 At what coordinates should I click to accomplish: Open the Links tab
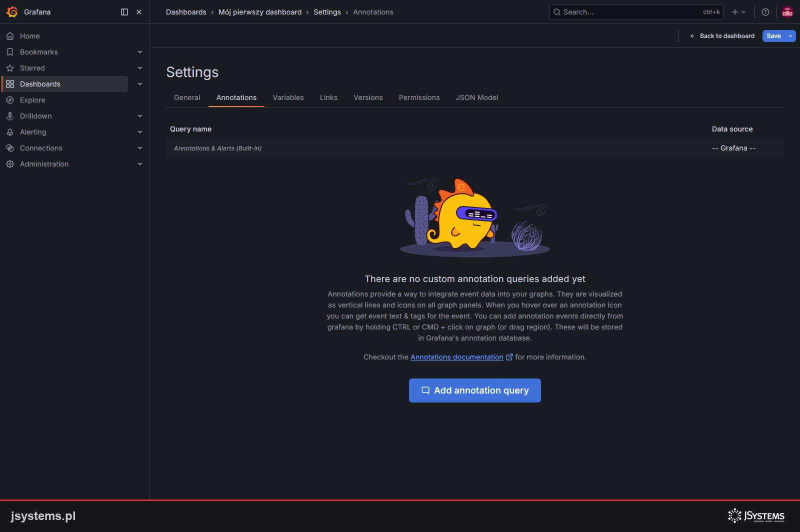tap(328, 97)
